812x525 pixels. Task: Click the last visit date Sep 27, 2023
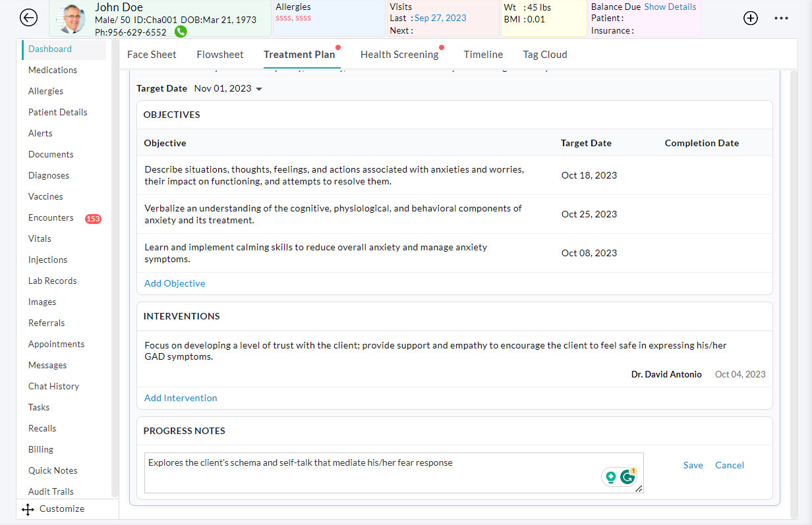tap(440, 18)
